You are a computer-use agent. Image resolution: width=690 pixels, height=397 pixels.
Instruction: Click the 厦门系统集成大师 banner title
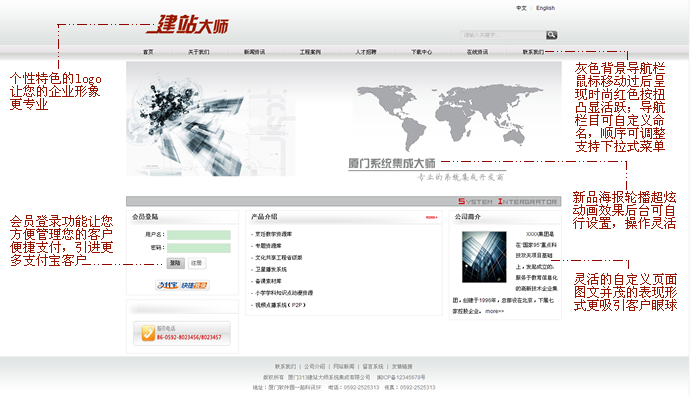(x=392, y=164)
